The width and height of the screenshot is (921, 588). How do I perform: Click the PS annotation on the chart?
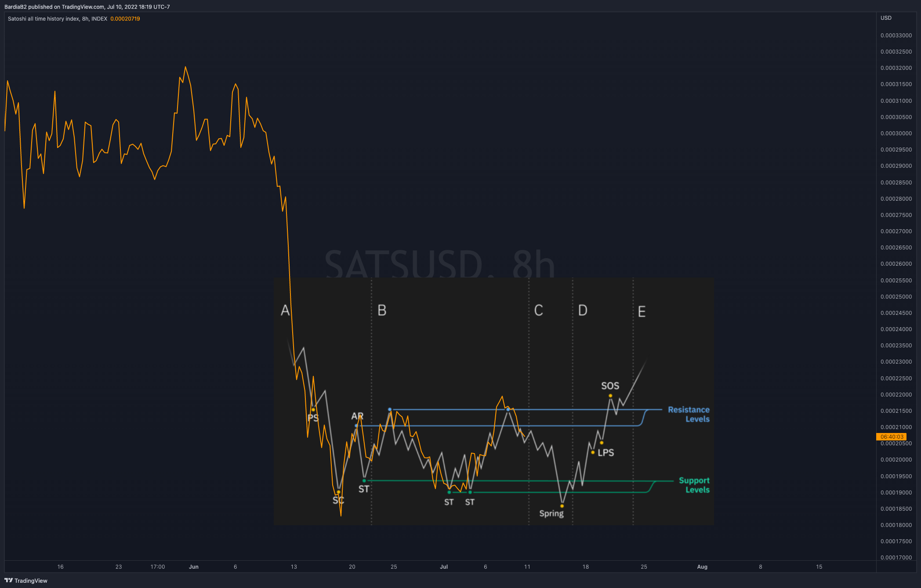(x=313, y=418)
